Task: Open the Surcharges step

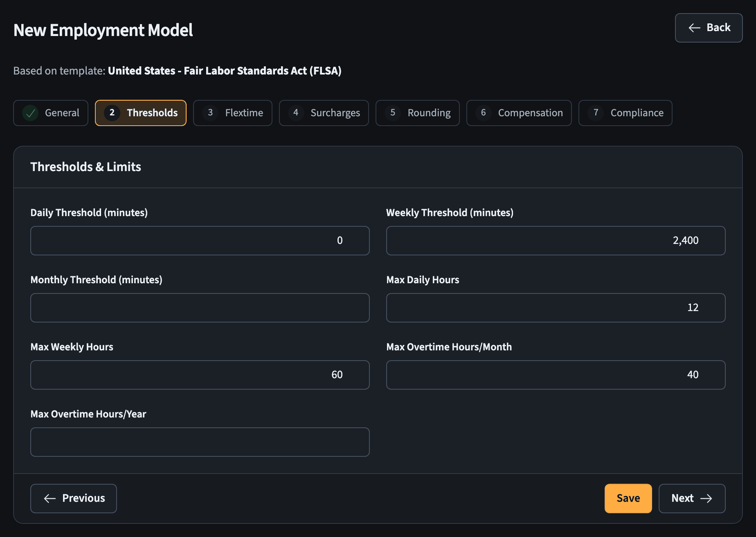Action: point(324,113)
